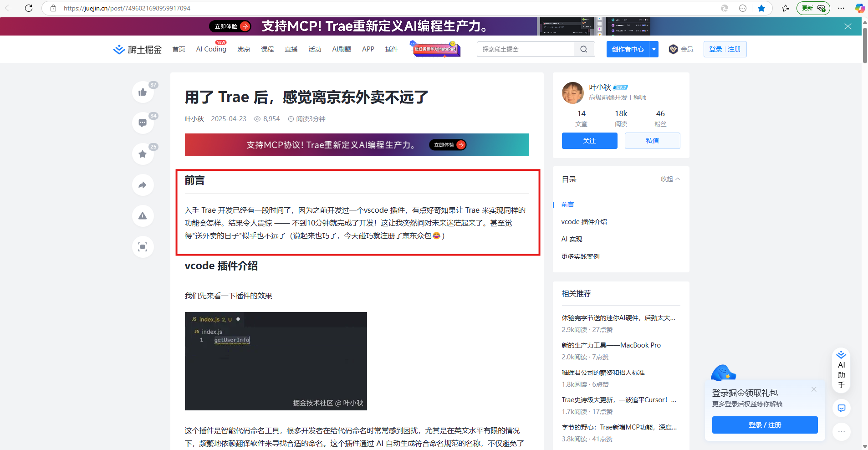
Task: Click the browser favorite star icon
Action: tap(761, 8)
